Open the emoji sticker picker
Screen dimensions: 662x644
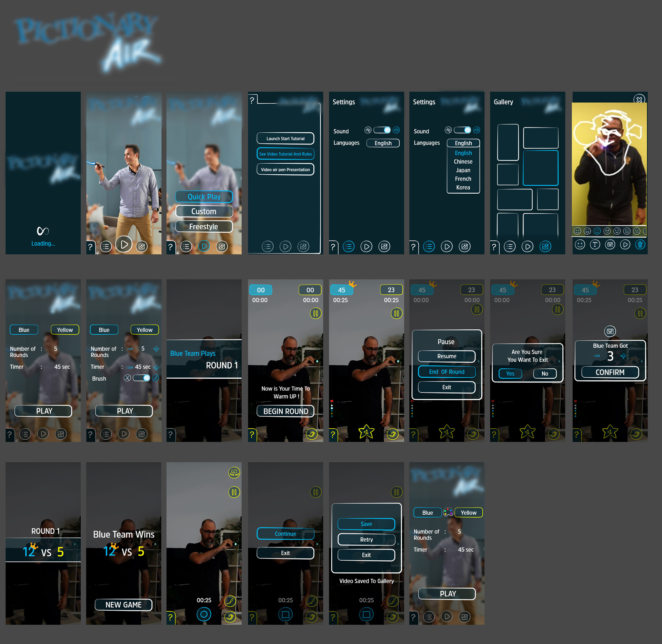coord(580,244)
